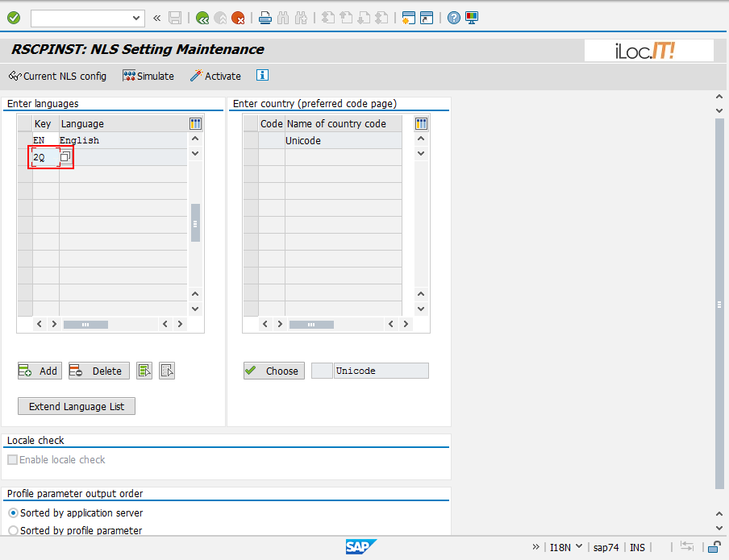729x560 pixels.
Task: Expand the status bar system info arrows
Action: [x=536, y=547]
